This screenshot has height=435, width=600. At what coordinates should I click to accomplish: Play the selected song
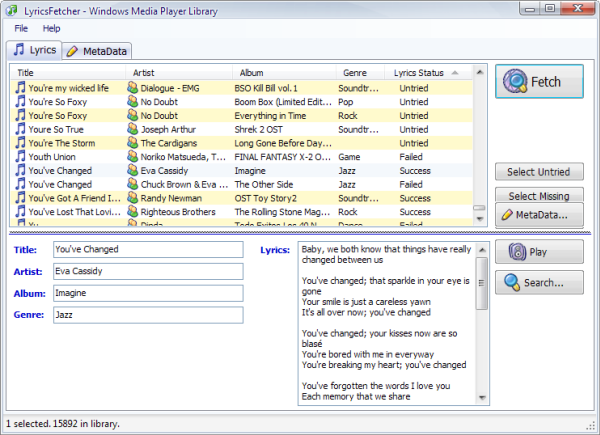[x=539, y=252]
